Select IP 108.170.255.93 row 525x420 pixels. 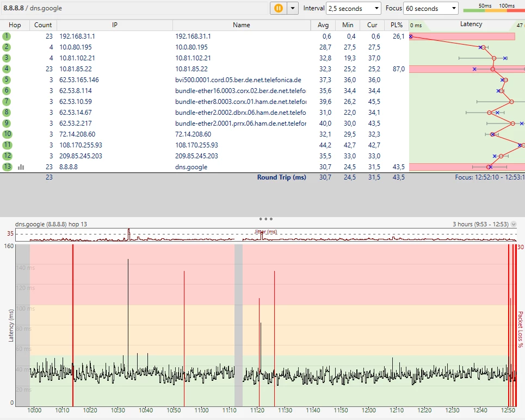pyautogui.click(x=81, y=145)
